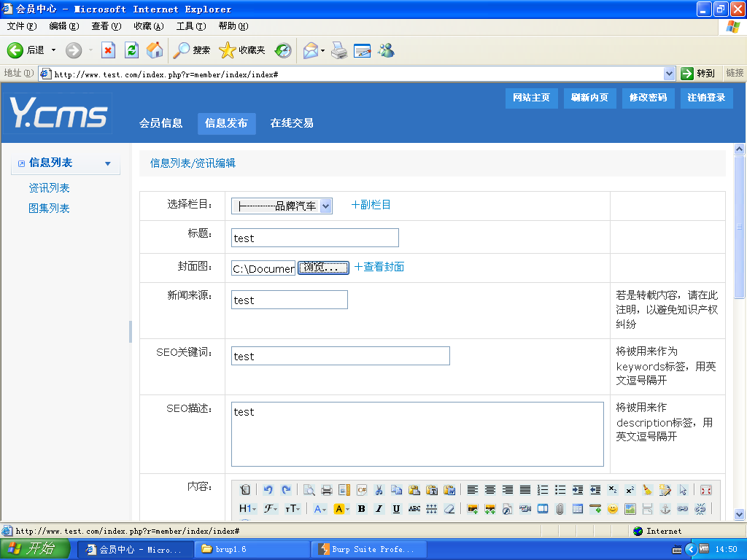
Task: Open the 选择栏目 category dropdown
Action: [x=325, y=206]
